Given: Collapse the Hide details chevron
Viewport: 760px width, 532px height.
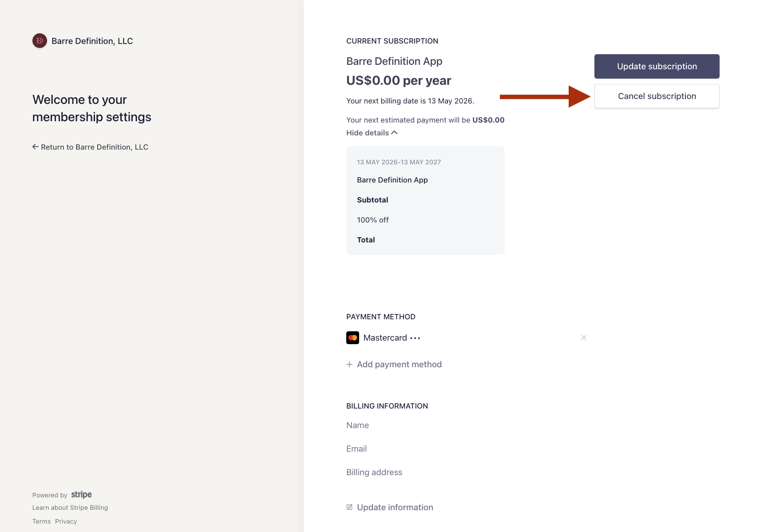Looking at the screenshot, I should (394, 133).
